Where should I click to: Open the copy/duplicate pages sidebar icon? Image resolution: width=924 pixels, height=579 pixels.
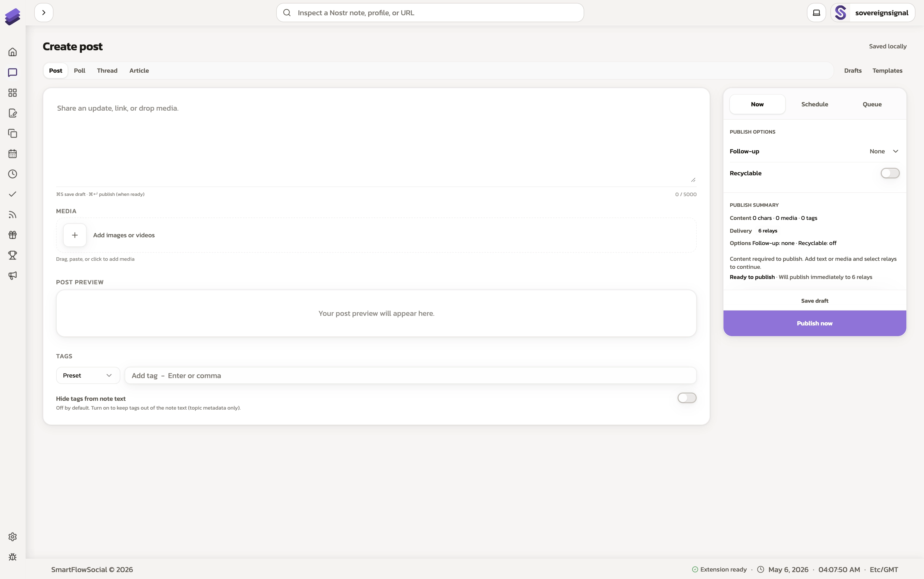click(13, 133)
